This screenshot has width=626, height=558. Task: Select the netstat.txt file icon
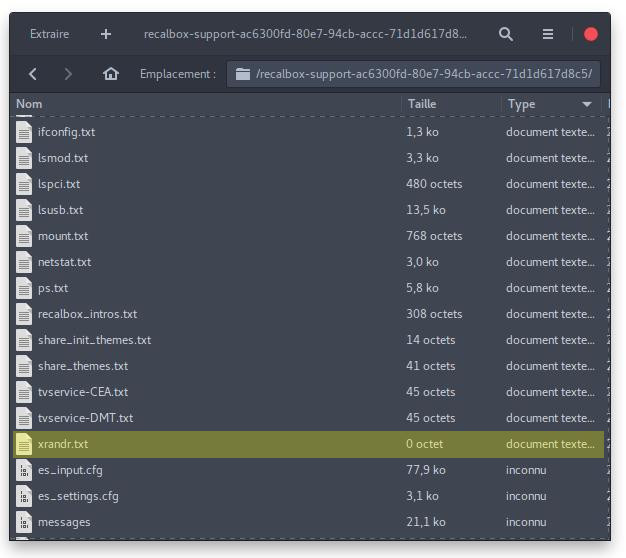click(x=24, y=262)
